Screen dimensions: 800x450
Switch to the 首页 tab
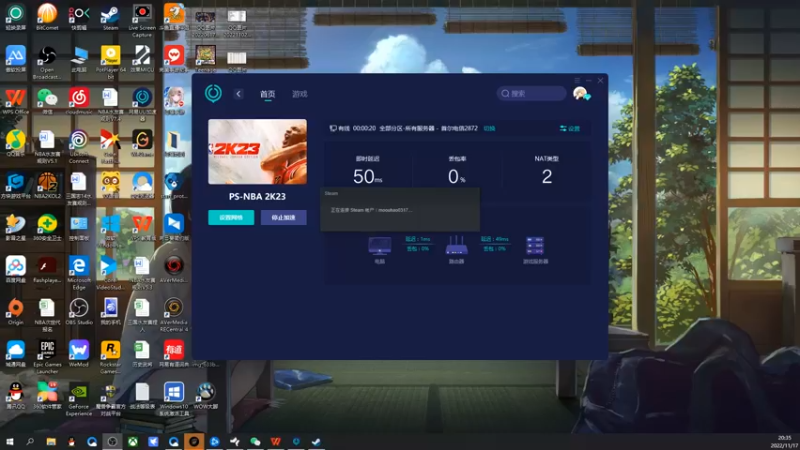click(267, 94)
